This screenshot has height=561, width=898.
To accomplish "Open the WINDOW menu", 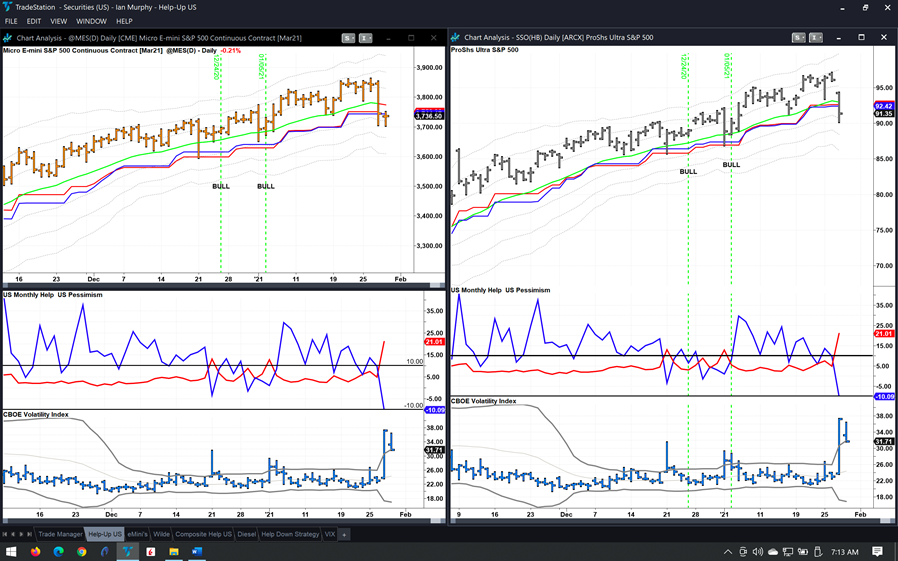I will pos(91,21).
